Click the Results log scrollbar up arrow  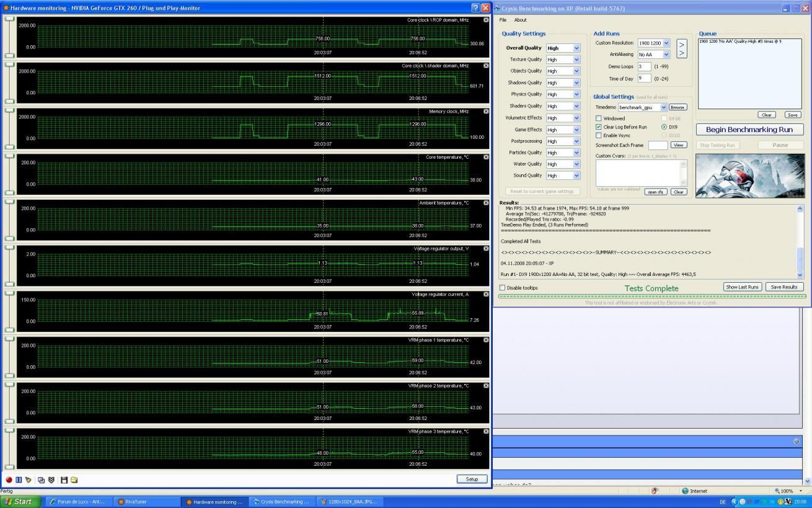pyautogui.click(x=800, y=208)
